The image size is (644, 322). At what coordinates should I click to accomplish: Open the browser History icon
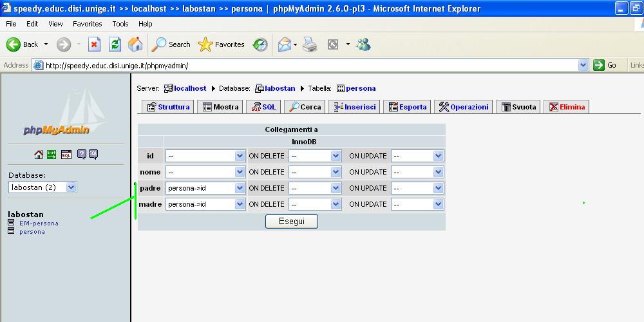tap(260, 44)
